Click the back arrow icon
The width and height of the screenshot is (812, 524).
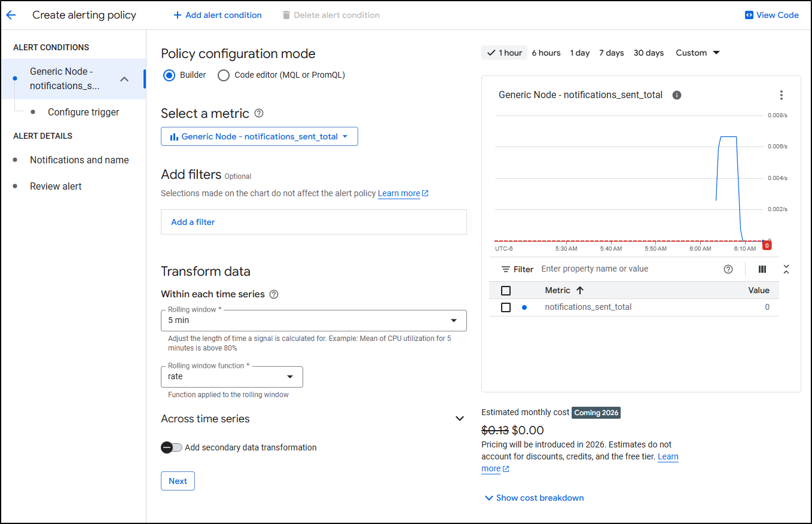click(x=11, y=15)
